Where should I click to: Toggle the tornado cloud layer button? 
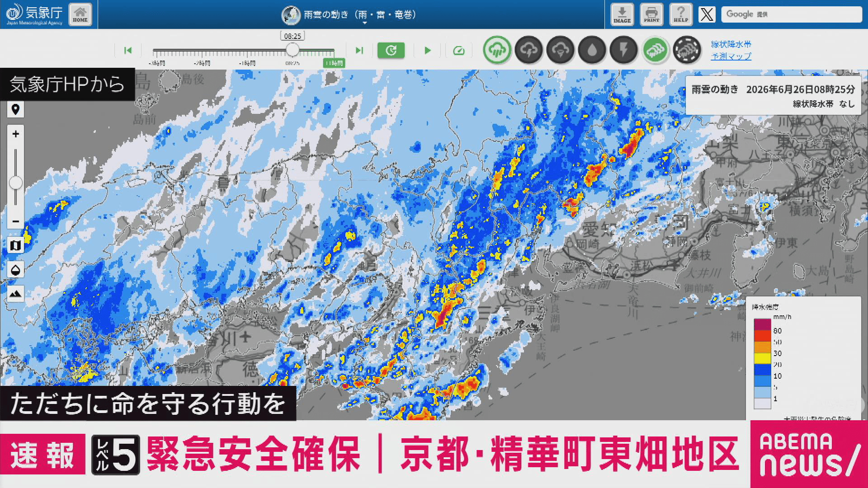coord(560,50)
